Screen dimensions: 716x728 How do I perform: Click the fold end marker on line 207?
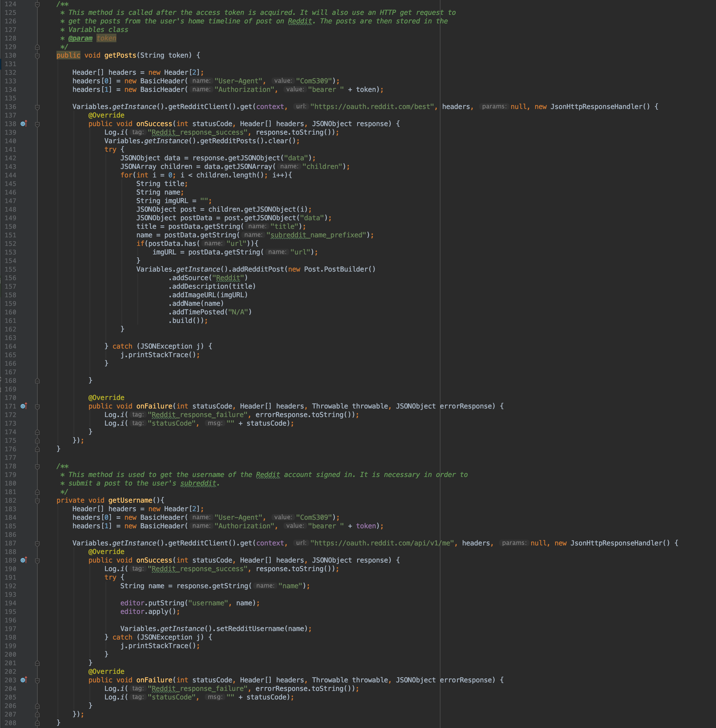37,715
